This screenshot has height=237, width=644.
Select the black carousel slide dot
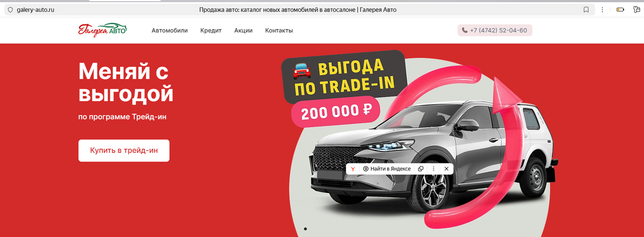pyautogui.click(x=305, y=229)
